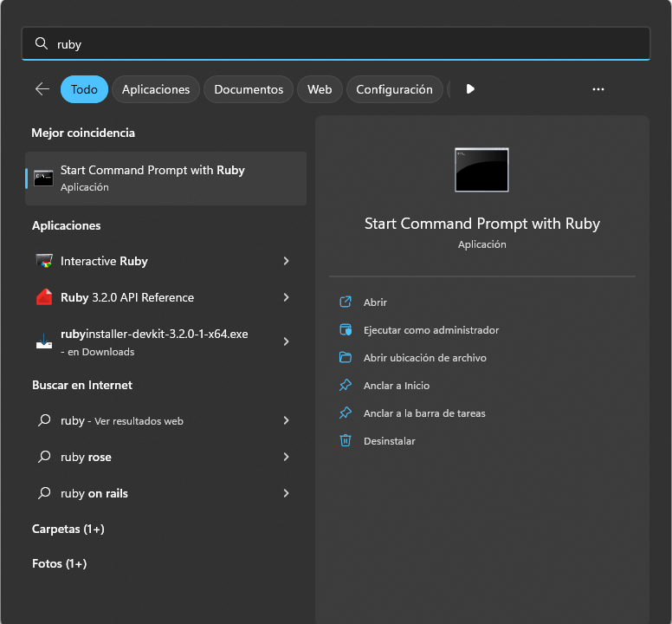Image resolution: width=672 pixels, height=624 pixels.
Task: Click the Interactive Ruby app icon
Action: 44,261
